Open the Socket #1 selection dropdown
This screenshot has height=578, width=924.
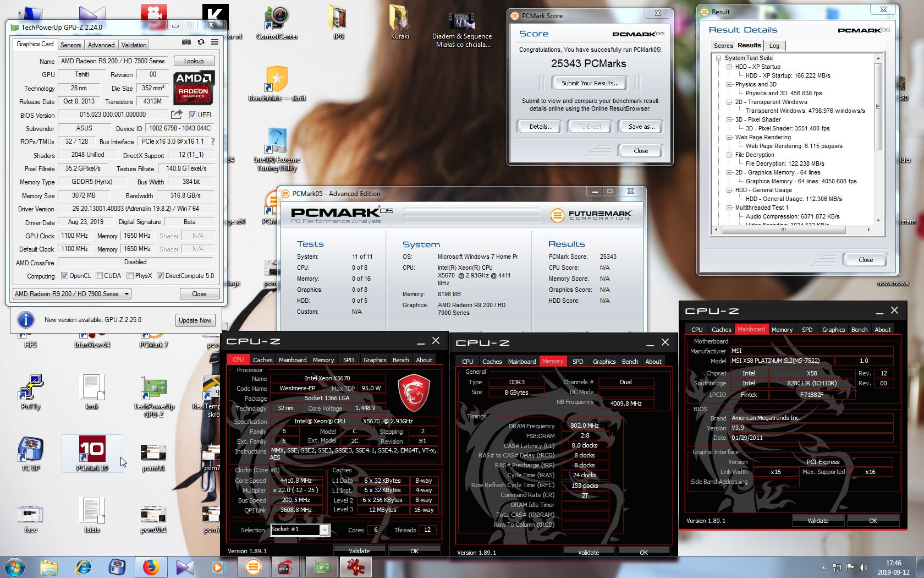300,530
